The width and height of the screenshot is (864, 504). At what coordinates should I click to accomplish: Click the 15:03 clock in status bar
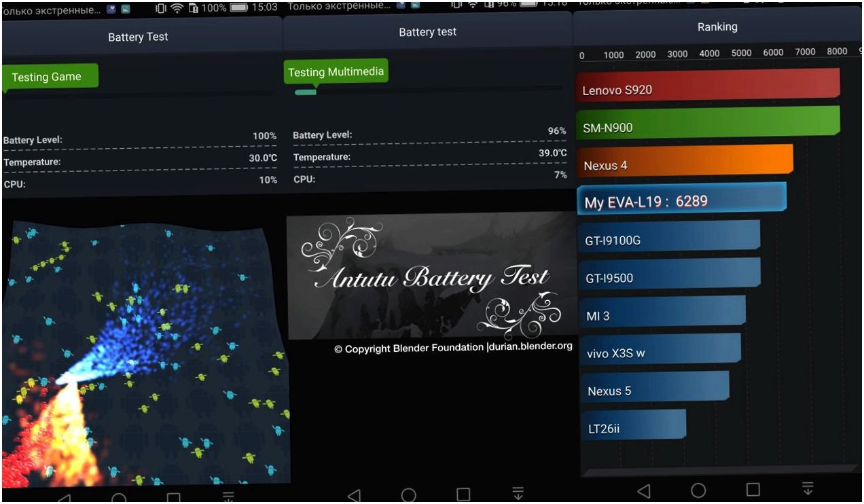[264, 8]
